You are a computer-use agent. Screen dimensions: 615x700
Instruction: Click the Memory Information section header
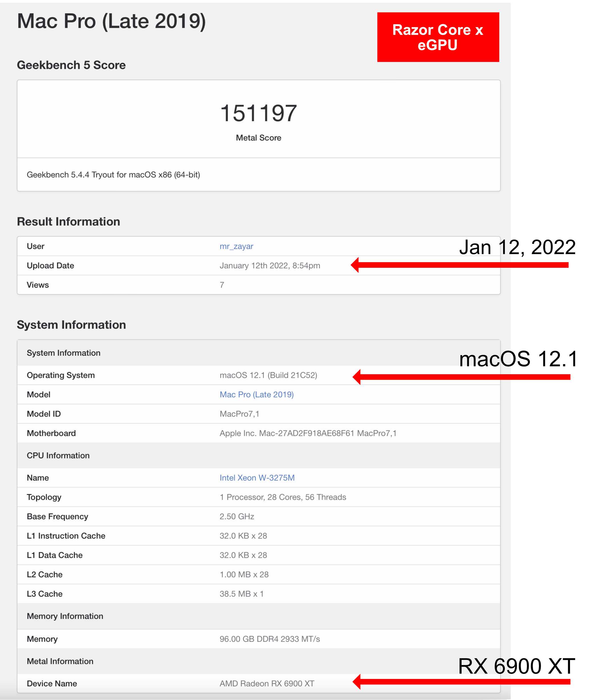[x=65, y=616]
